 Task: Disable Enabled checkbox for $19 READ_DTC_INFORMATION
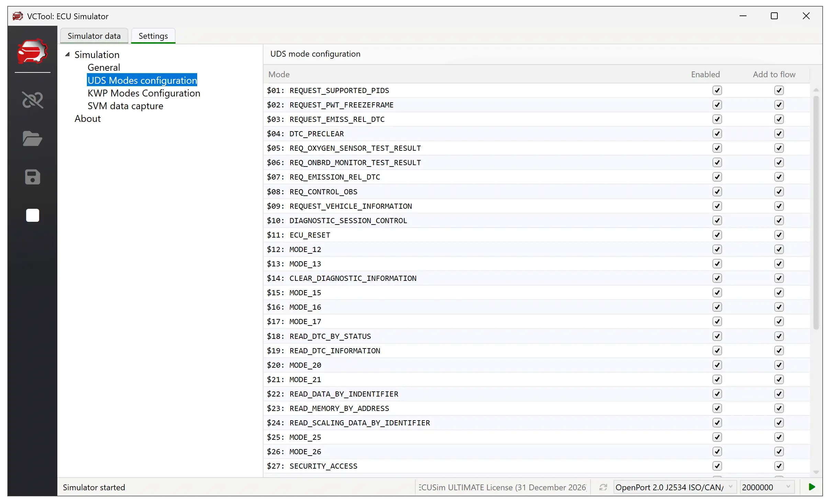[717, 351]
